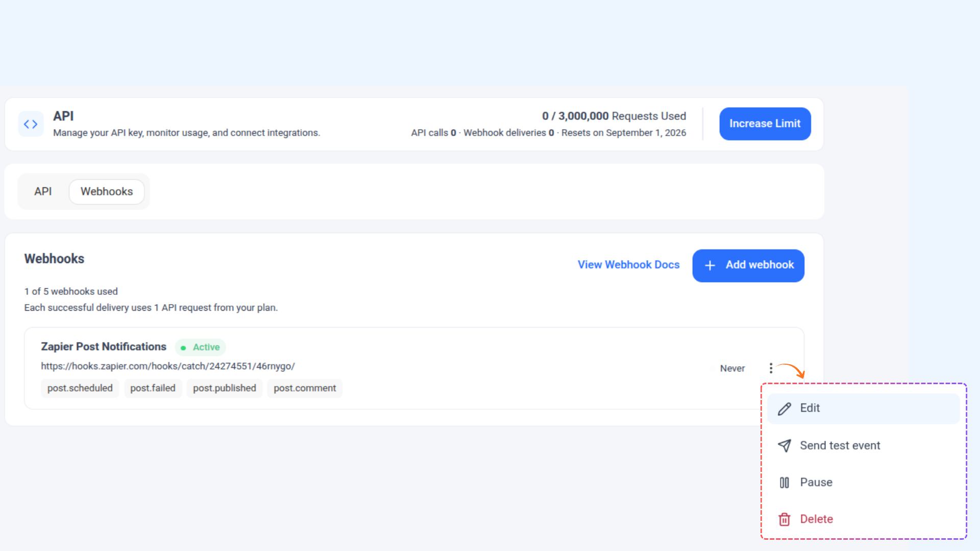Select Edit from the webhook menu

863,409
